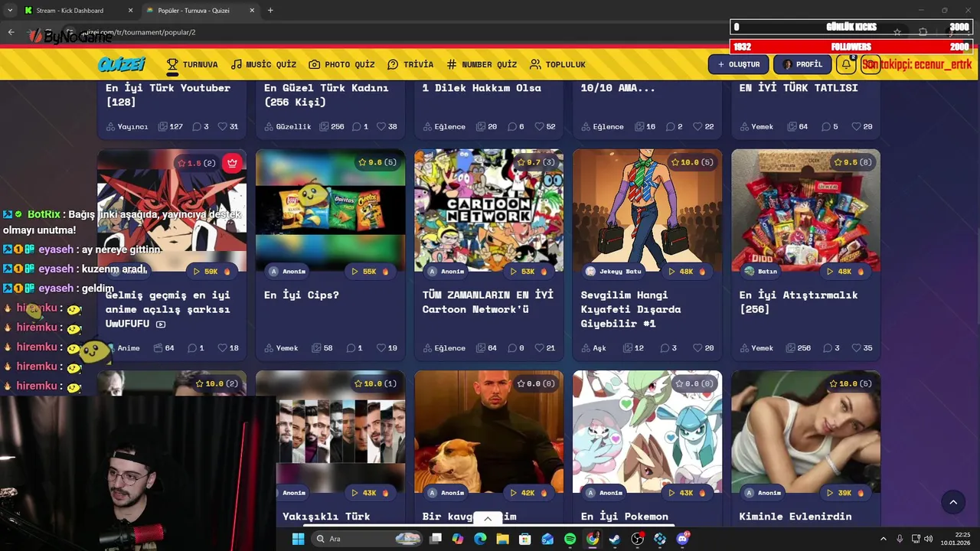Open Music Quiz section
980x551 pixels.
coord(263,64)
